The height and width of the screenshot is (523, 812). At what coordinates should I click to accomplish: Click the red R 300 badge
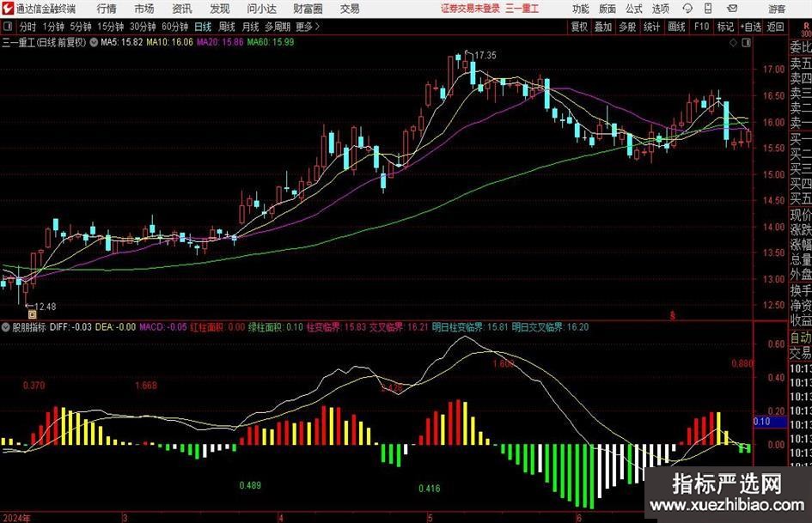point(806,29)
